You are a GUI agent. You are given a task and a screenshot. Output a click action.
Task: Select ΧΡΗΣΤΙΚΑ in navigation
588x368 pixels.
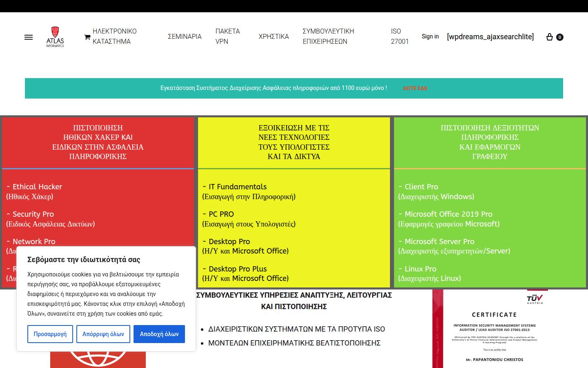tap(274, 36)
